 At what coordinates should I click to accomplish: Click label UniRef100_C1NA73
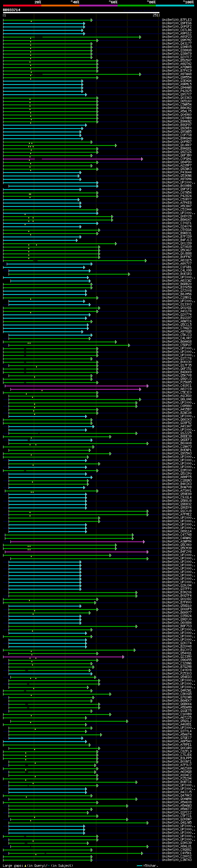point(177,447)
